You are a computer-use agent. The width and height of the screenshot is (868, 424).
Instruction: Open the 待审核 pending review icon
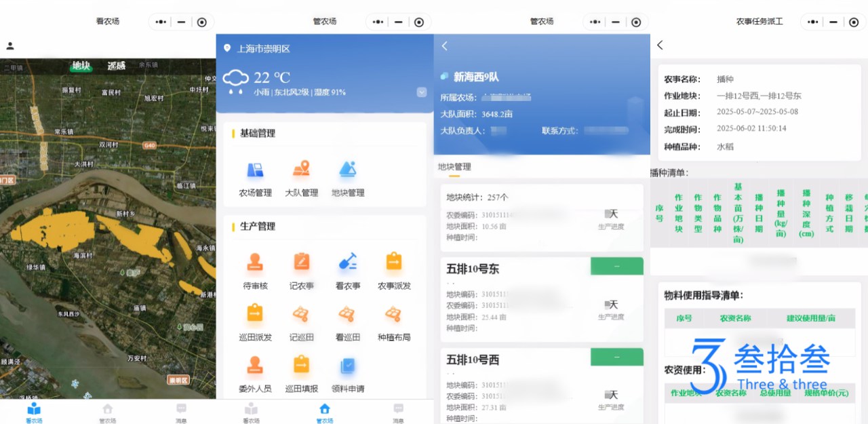pyautogui.click(x=255, y=269)
